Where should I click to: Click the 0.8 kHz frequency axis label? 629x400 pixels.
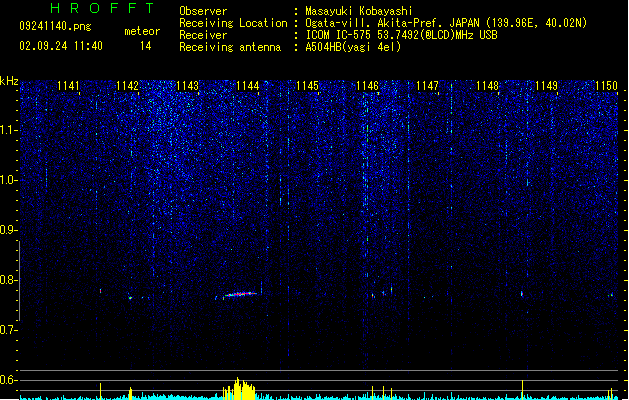[8, 280]
